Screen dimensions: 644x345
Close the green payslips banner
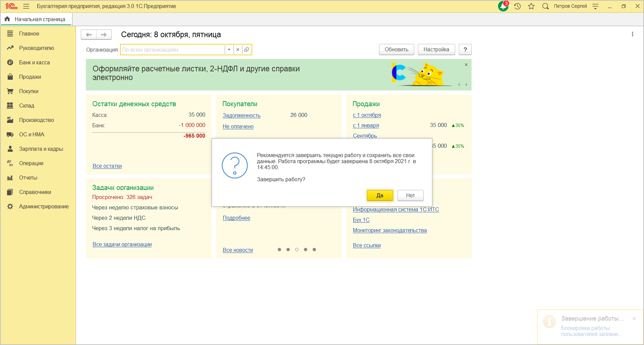(x=466, y=65)
